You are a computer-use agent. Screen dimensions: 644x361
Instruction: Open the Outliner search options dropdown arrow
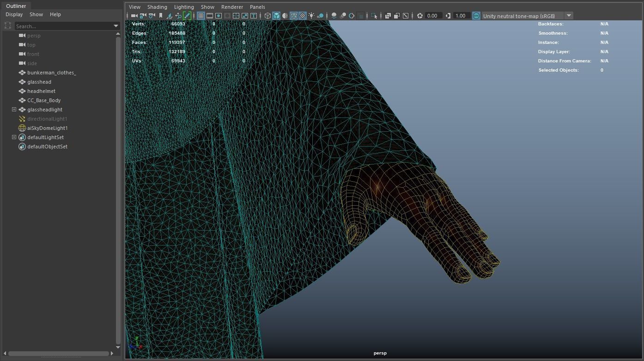pyautogui.click(x=116, y=26)
